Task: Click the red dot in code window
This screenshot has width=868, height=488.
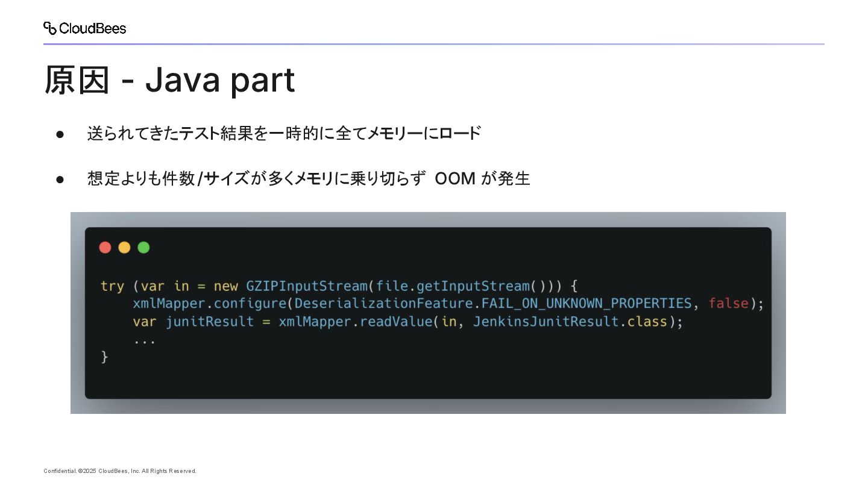Action: point(105,248)
